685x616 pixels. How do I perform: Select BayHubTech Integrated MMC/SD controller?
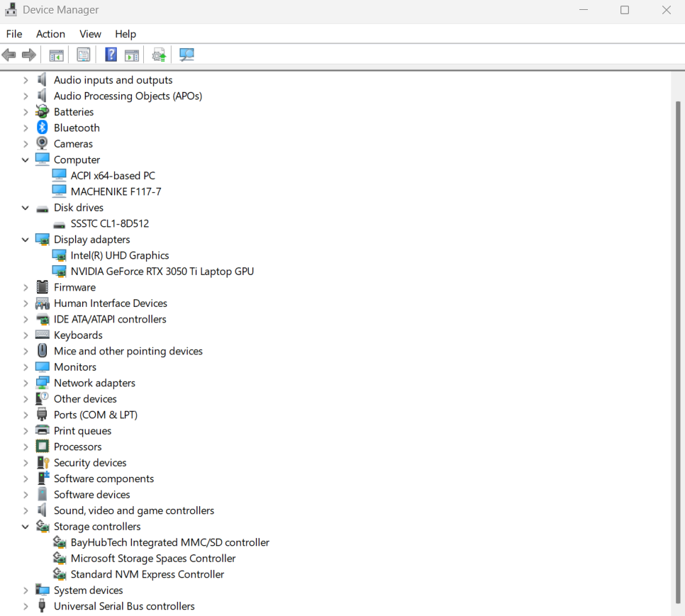coord(170,542)
